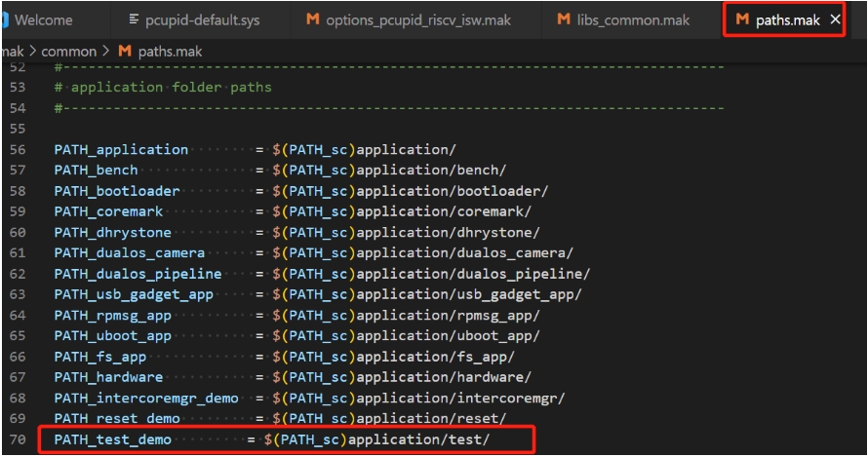Screen dimensions: 868x457
Task: Click the M icon in the breadcrumb
Action: coord(124,51)
